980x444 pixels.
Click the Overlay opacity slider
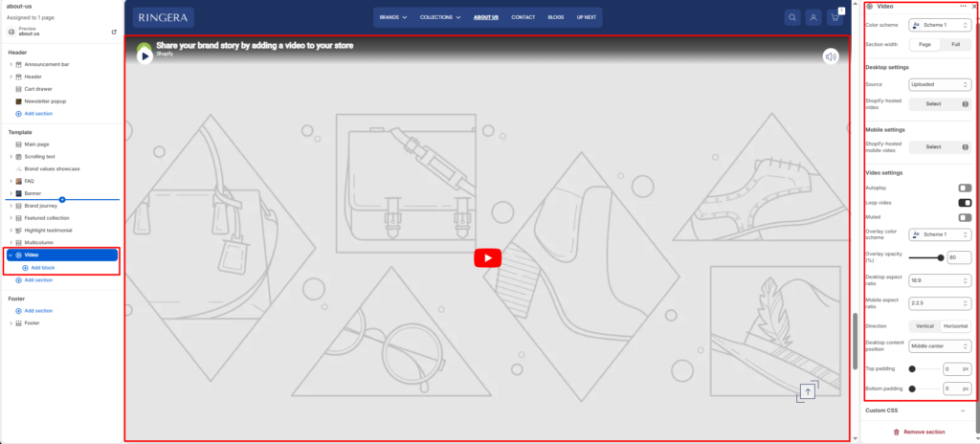[x=925, y=257]
